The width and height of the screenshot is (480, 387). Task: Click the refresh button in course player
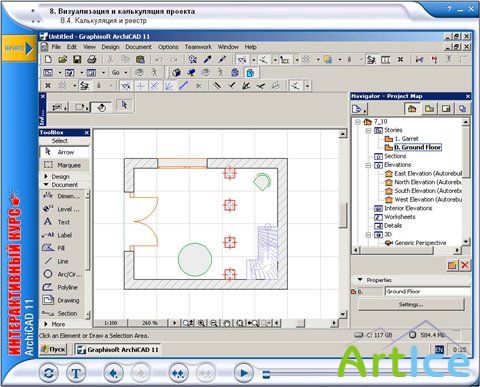tap(49, 373)
